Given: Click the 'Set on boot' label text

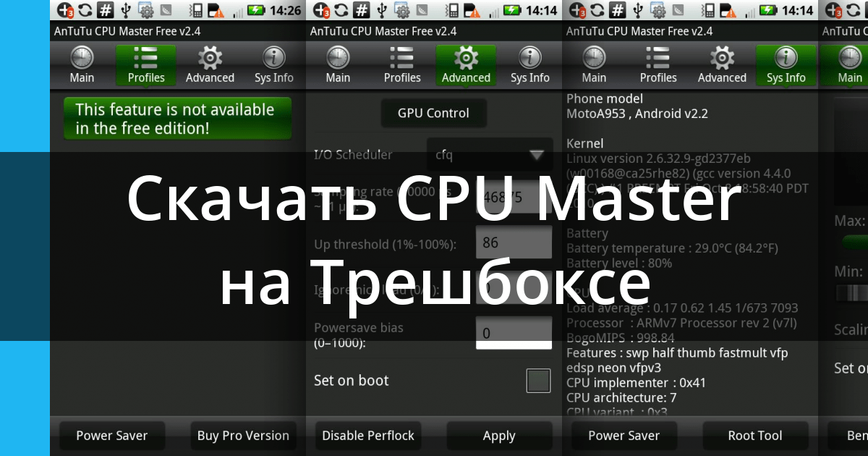Looking at the screenshot, I should [352, 381].
